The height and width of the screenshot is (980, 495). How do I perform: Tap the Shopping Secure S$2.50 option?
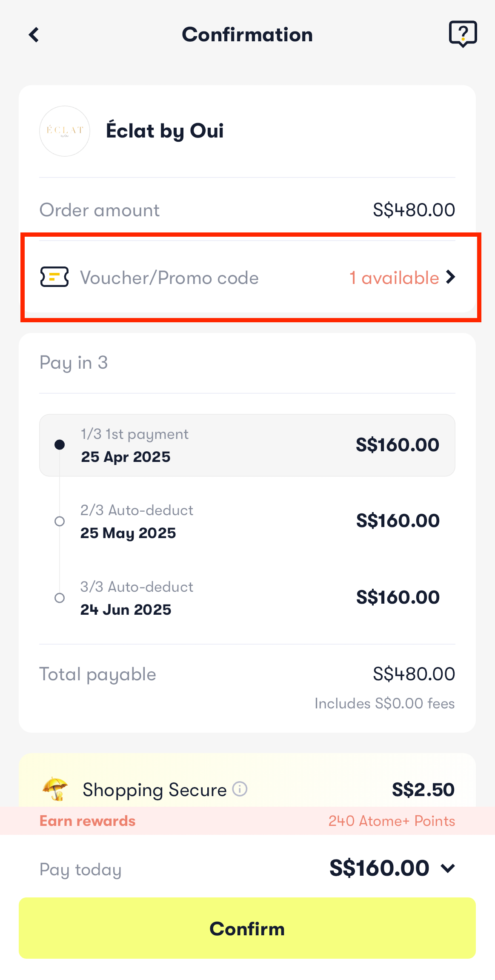(423, 790)
